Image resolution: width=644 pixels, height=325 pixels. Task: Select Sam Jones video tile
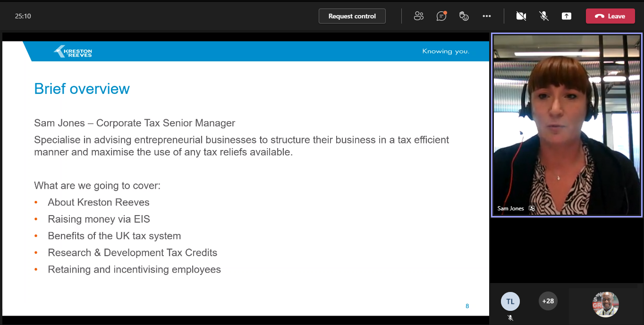click(x=567, y=125)
